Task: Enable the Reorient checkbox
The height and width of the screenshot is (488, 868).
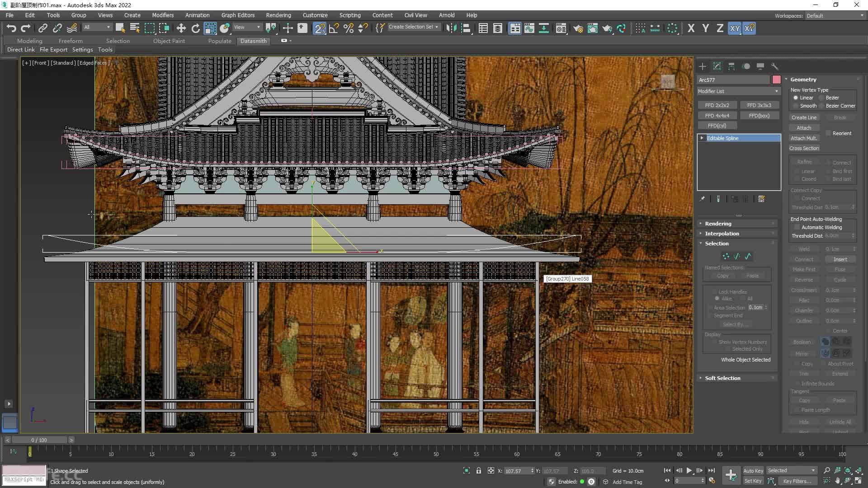Action: 828,133
